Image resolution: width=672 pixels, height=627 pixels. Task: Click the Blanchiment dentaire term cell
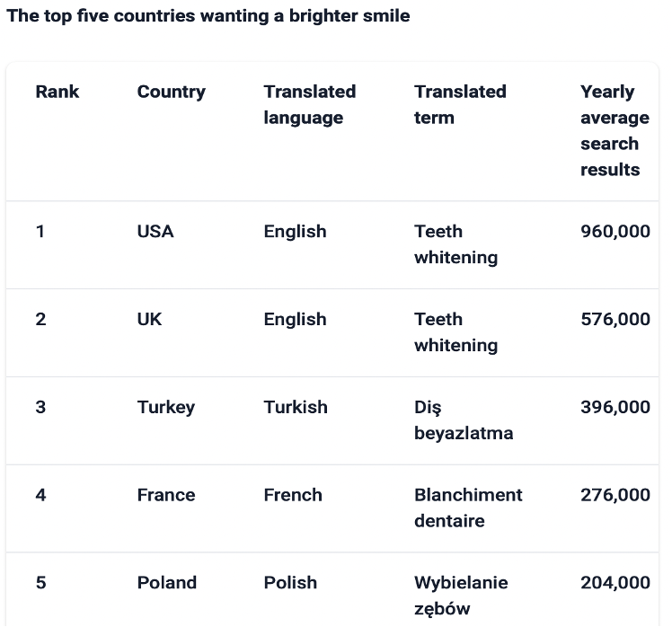(x=467, y=508)
